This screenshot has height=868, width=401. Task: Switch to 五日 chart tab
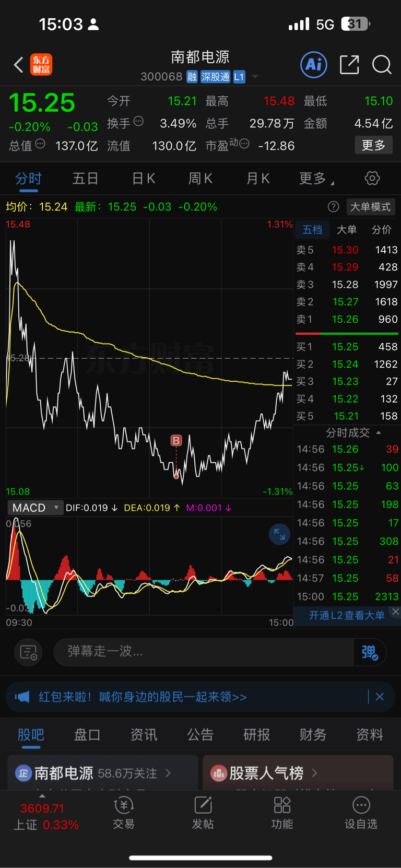(86, 179)
